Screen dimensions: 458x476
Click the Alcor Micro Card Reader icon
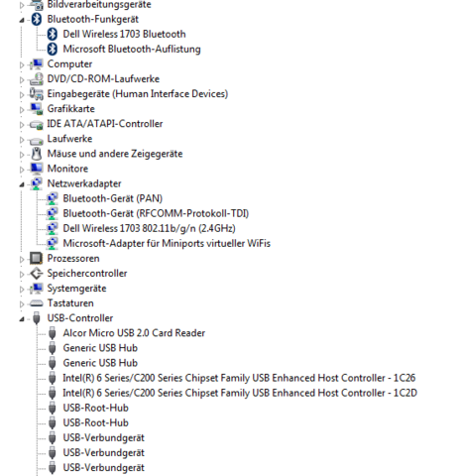[53, 333]
